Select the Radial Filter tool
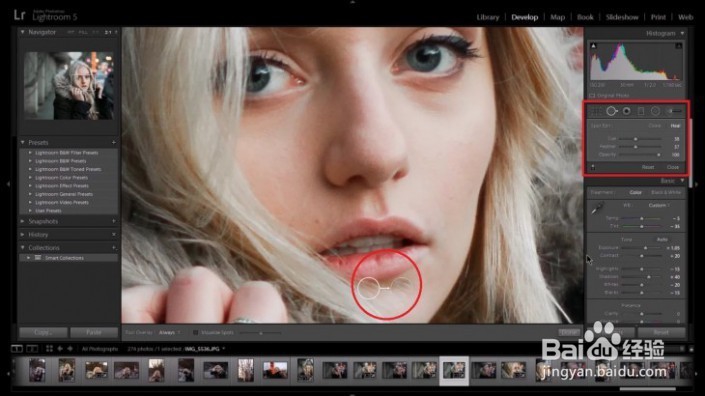This screenshot has width=705, height=396. coord(656,111)
